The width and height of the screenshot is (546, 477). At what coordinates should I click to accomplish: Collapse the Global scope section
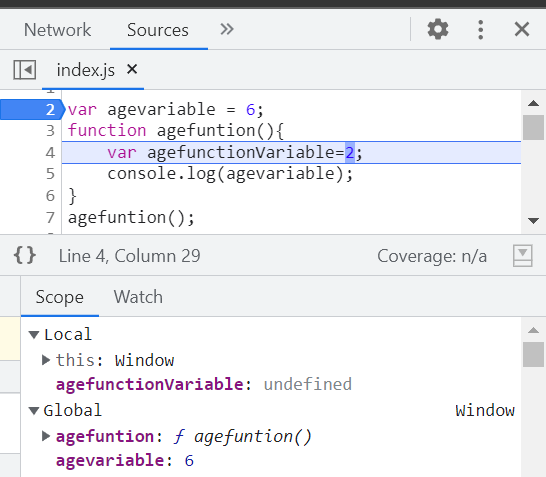(34, 411)
